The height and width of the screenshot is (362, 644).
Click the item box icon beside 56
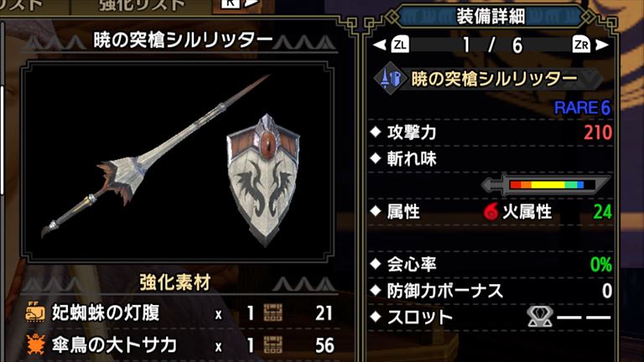click(x=273, y=344)
